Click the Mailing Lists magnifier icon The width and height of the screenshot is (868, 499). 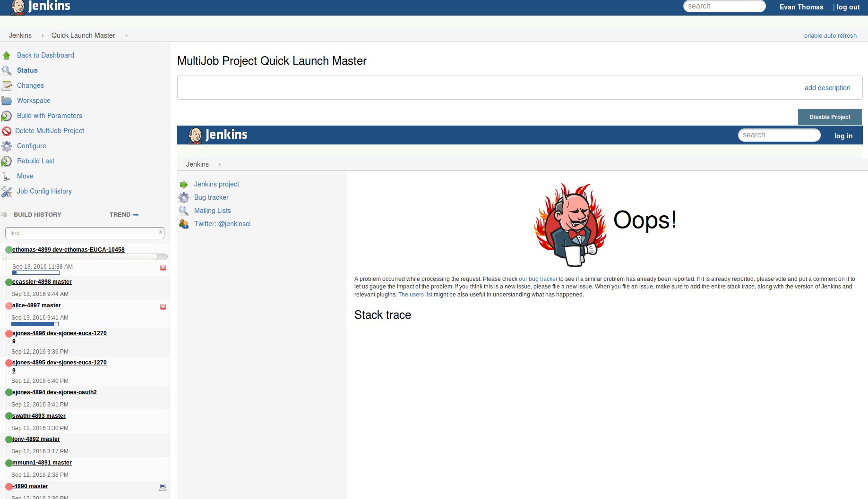pos(184,211)
